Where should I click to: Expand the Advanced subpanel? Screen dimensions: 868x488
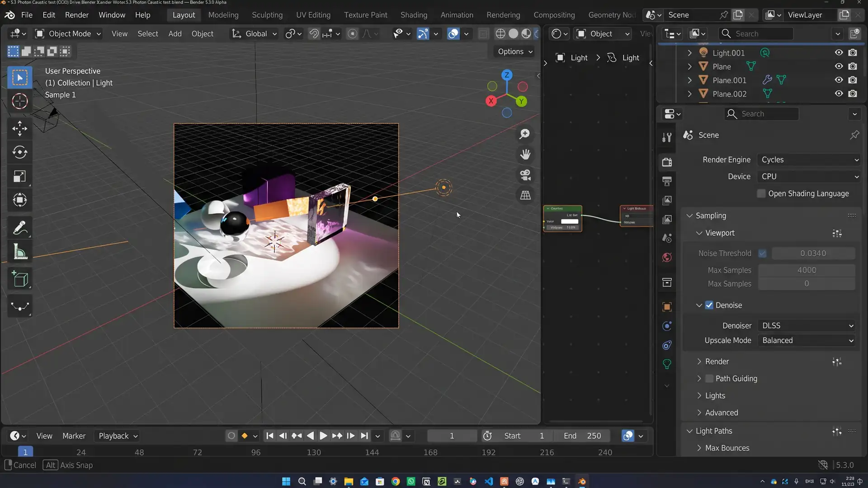coord(721,413)
